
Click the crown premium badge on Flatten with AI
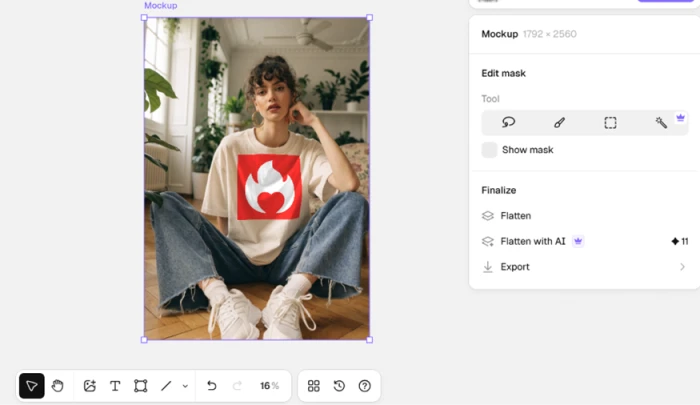tap(578, 241)
